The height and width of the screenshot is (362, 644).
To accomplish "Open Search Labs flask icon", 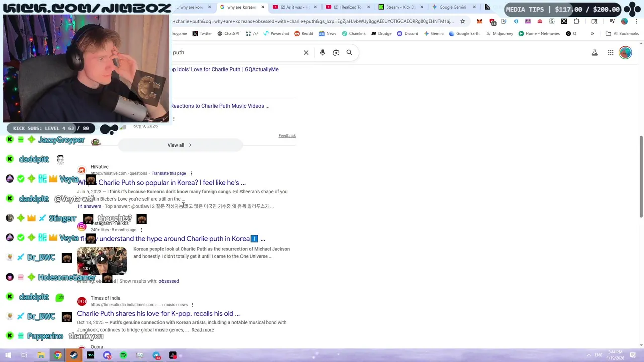I will (595, 52).
